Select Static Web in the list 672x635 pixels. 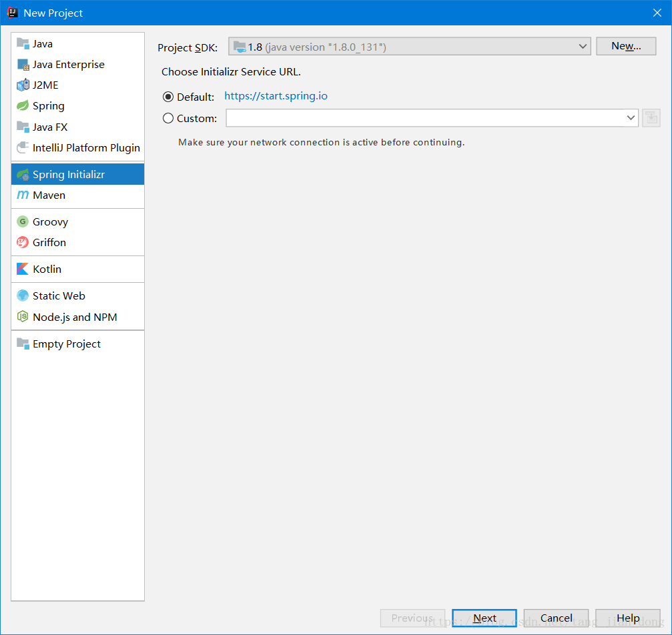point(77,295)
